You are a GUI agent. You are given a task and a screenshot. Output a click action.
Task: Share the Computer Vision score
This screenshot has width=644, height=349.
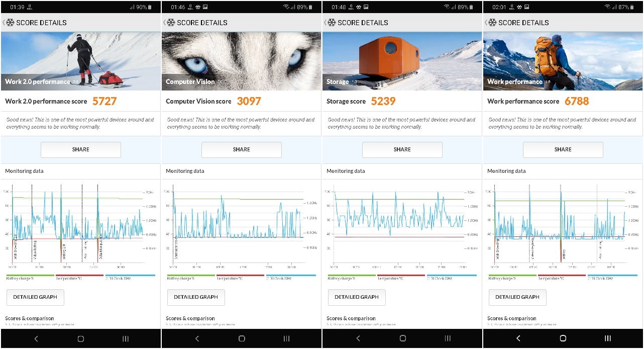(241, 149)
